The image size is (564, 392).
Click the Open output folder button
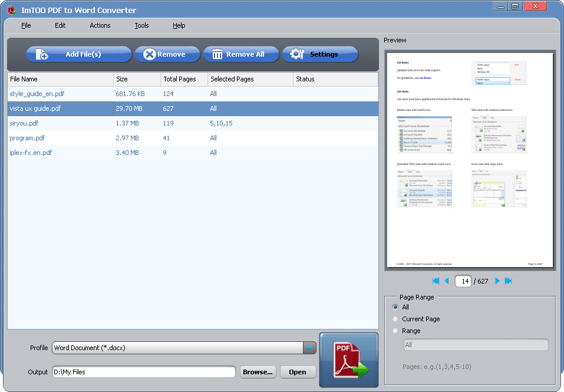(x=298, y=372)
